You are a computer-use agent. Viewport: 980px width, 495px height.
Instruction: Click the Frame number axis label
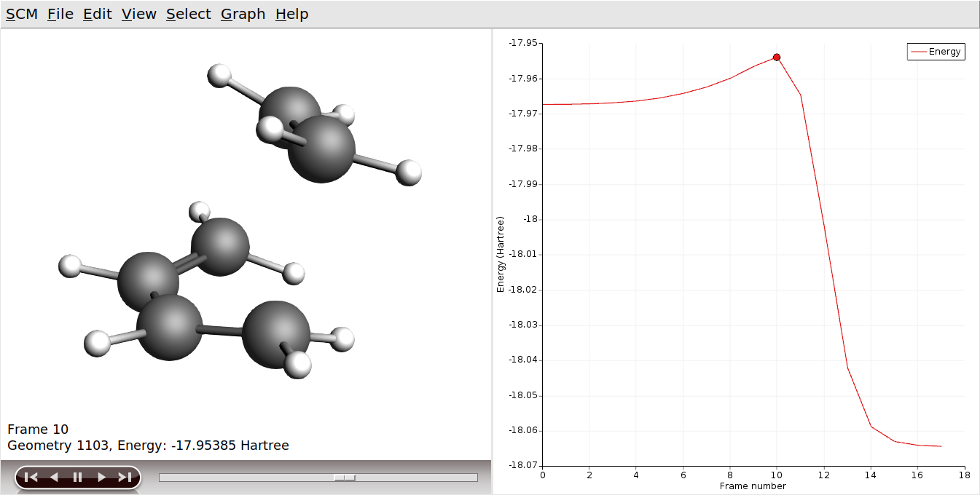[753, 486]
